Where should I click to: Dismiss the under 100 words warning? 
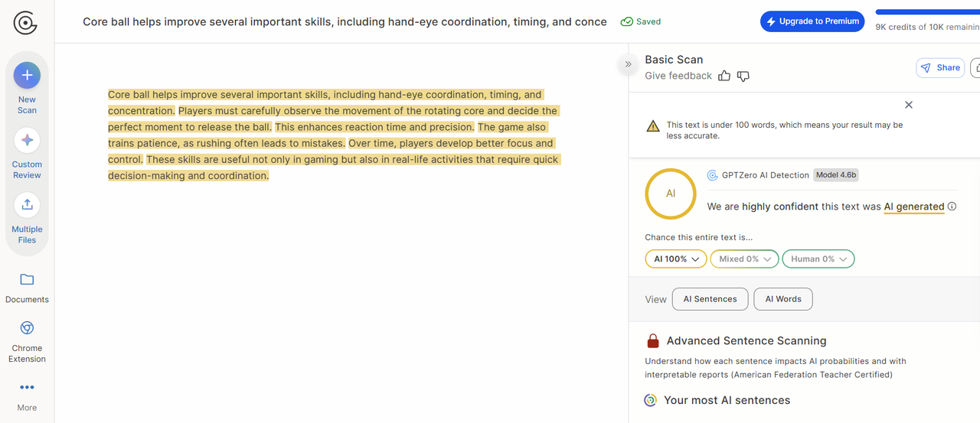click(x=909, y=105)
